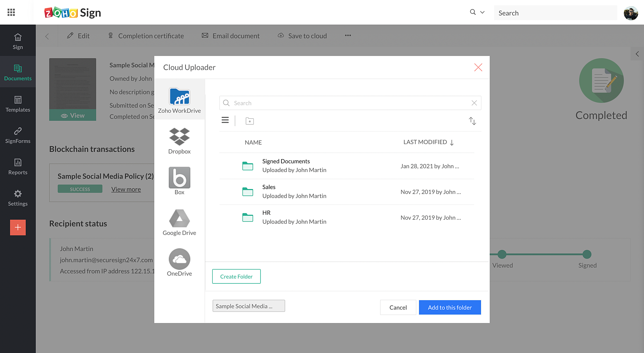The width and height of the screenshot is (644, 353).
Task: Click the Sample Social Media file name field
Action: (x=249, y=306)
